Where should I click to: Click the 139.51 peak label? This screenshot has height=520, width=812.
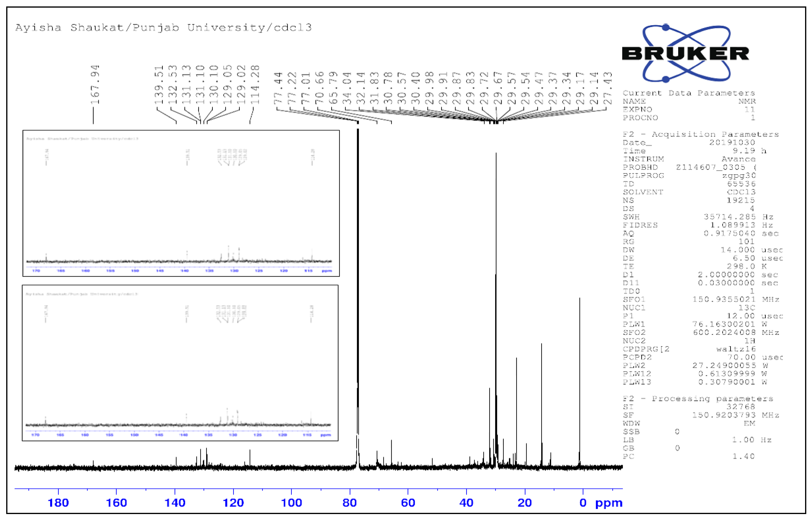[x=159, y=84]
